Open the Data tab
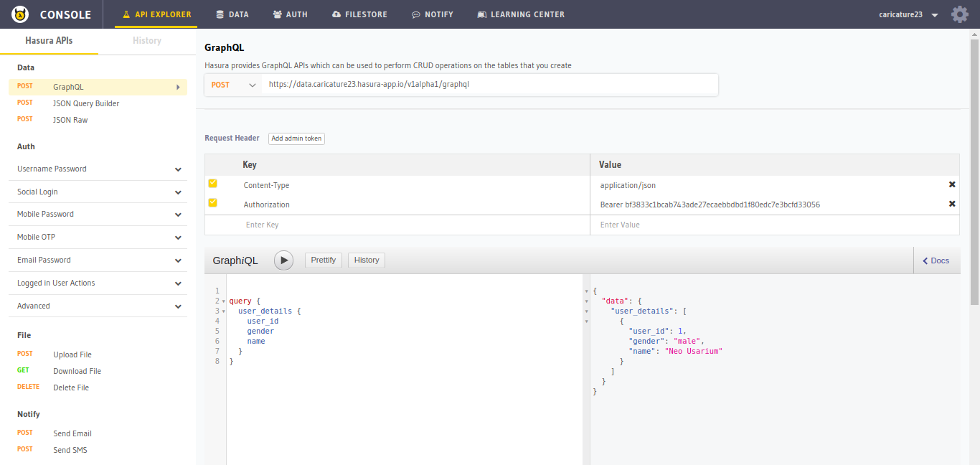This screenshot has height=465, width=980. click(232, 14)
